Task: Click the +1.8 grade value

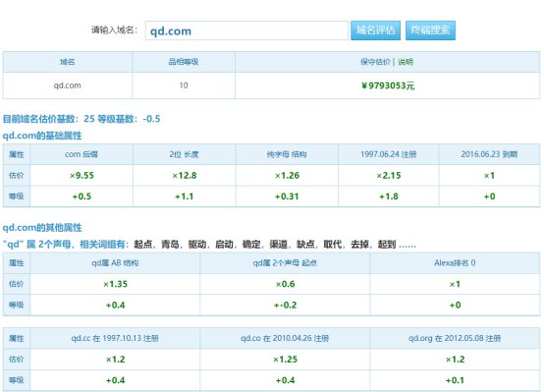Action: coord(389,196)
